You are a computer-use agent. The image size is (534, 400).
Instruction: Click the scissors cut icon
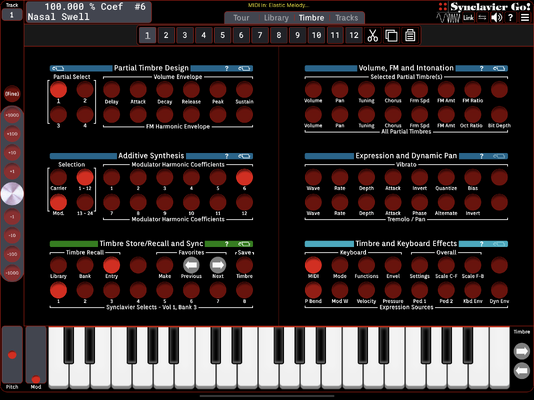pos(373,35)
